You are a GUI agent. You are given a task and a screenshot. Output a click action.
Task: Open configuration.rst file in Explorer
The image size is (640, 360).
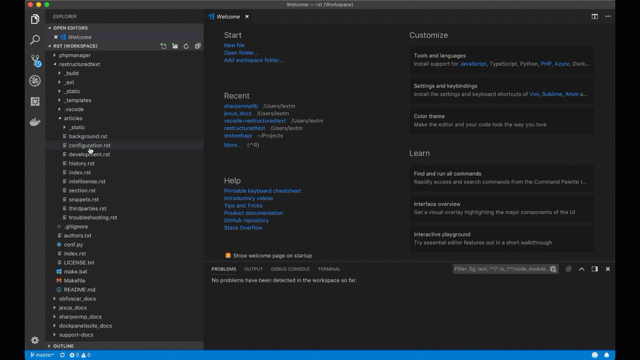coord(89,145)
